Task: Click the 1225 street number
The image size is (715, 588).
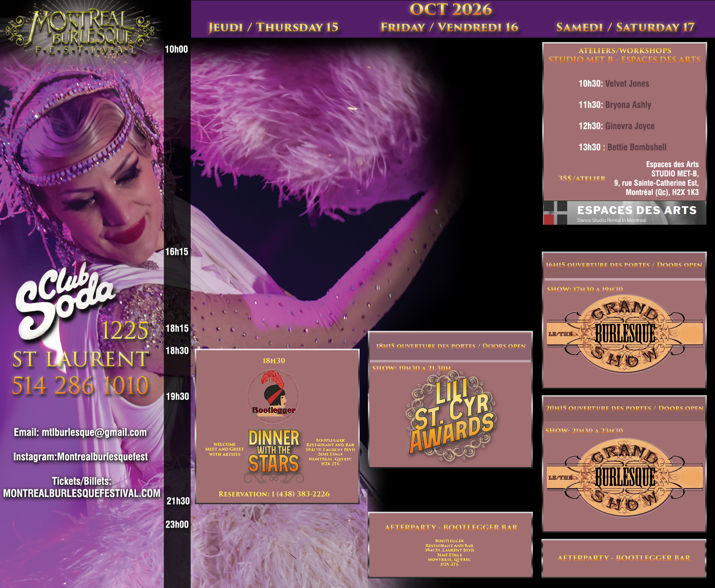Action: point(125,330)
